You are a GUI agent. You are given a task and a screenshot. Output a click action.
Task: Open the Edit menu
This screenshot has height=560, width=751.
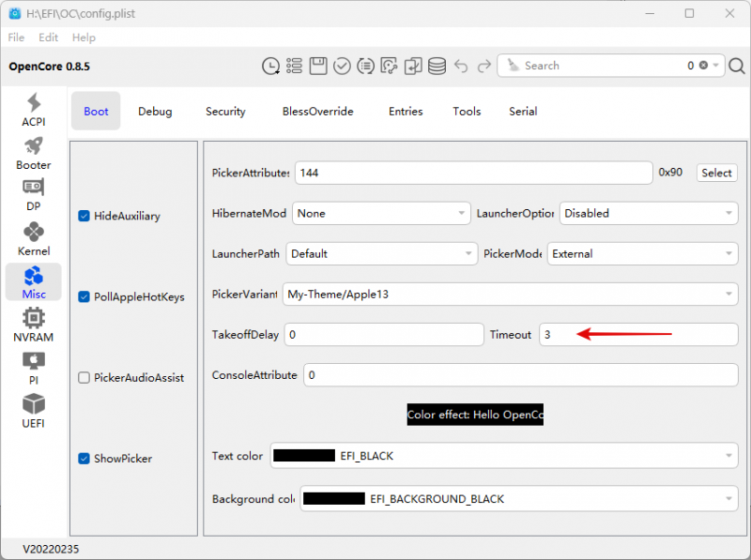pos(48,38)
